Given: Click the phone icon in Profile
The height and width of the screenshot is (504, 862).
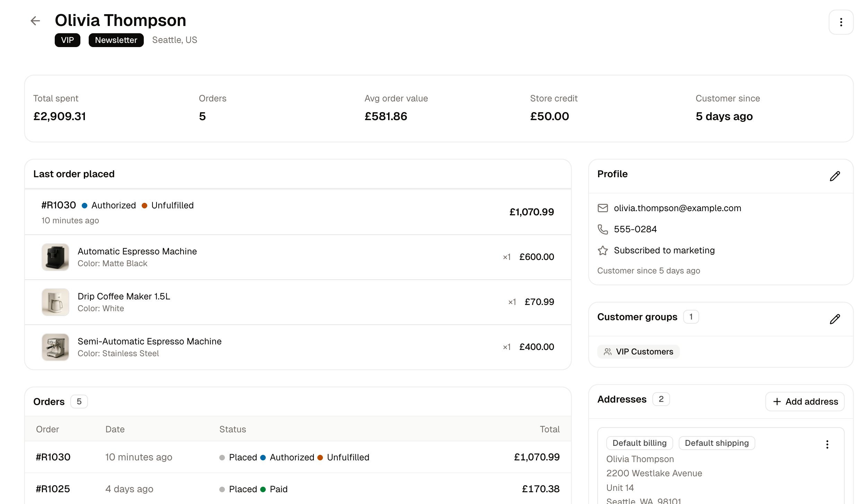Looking at the screenshot, I should (x=603, y=229).
